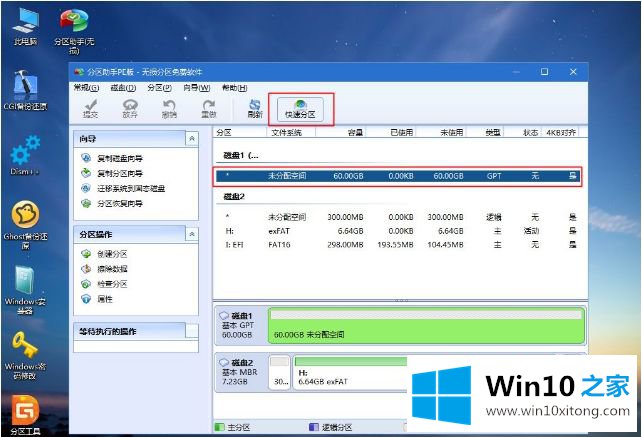Refresh disks with the 刷新 icon
This screenshot has height=437, width=642.
pos(255,107)
